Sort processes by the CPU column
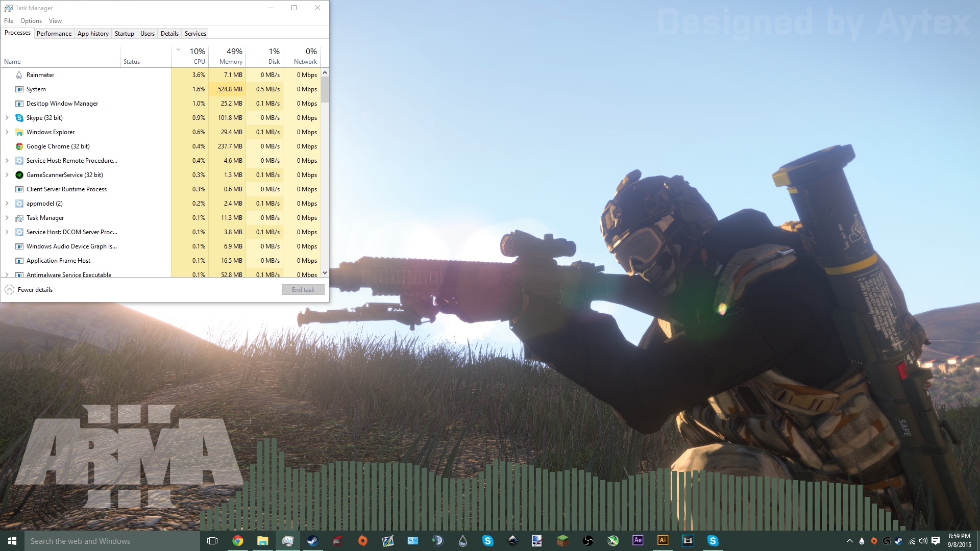The width and height of the screenshot is (980, 551). [190, 56]
